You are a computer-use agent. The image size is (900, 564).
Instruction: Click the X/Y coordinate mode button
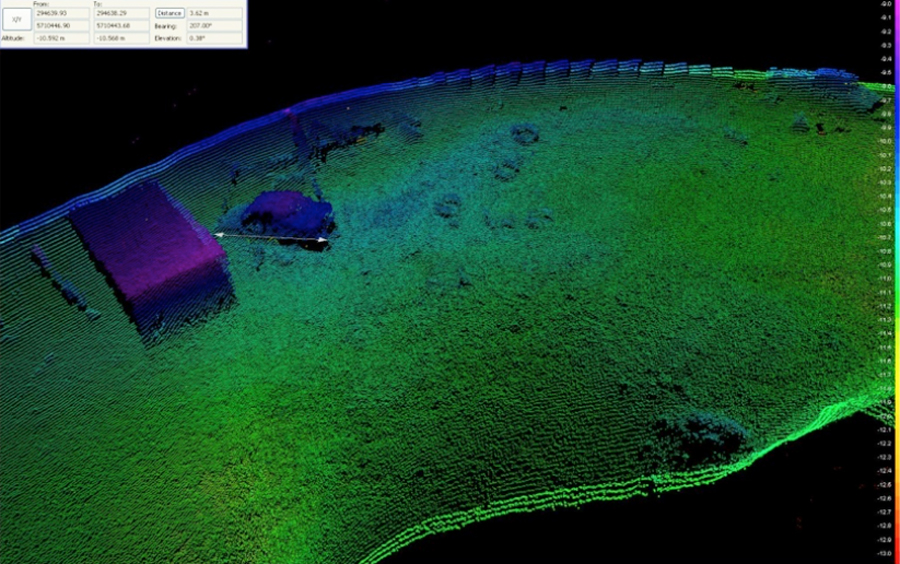[15, 19]
